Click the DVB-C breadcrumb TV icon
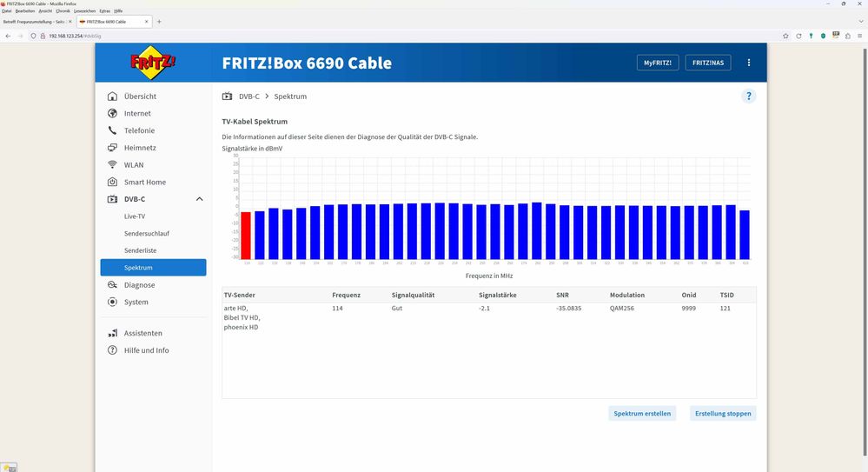 227,96
